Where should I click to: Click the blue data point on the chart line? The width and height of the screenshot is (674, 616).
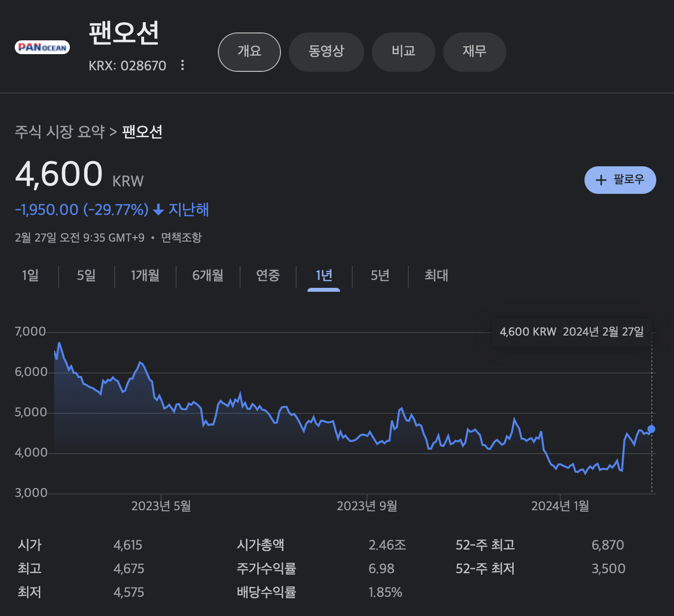click(651, 430)
